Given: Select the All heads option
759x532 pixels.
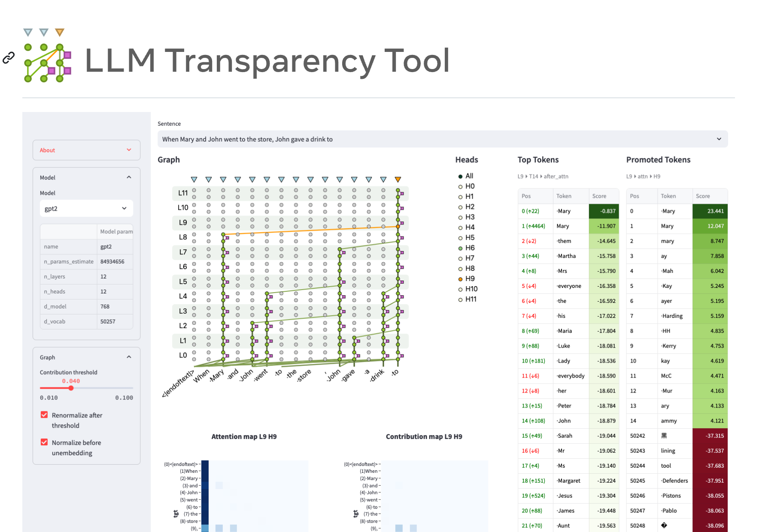Looking at the screenshot, I should (x=466, y=176).
